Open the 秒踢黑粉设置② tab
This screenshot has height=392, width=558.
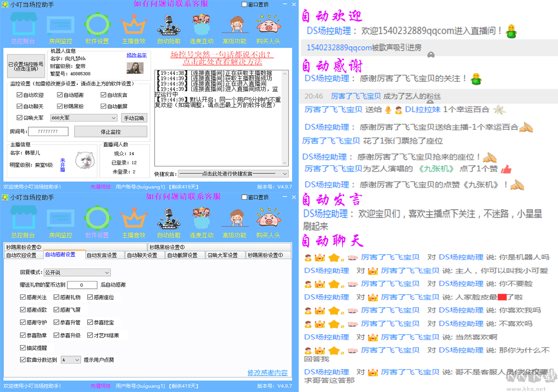pyautogui.click(x=75, y=247)
